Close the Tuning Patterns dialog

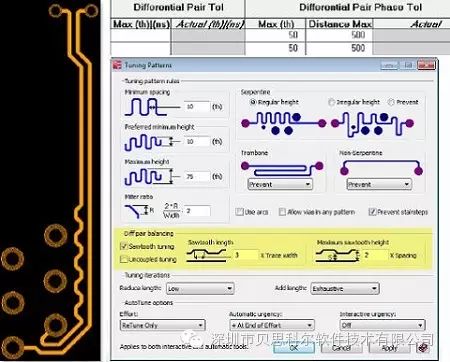click(x=427, y=65)
